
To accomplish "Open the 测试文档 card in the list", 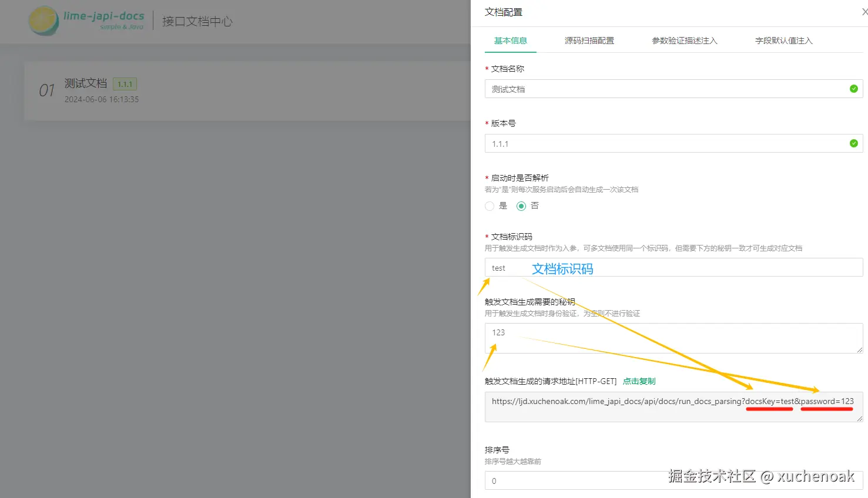I will [x=247, y=91].
